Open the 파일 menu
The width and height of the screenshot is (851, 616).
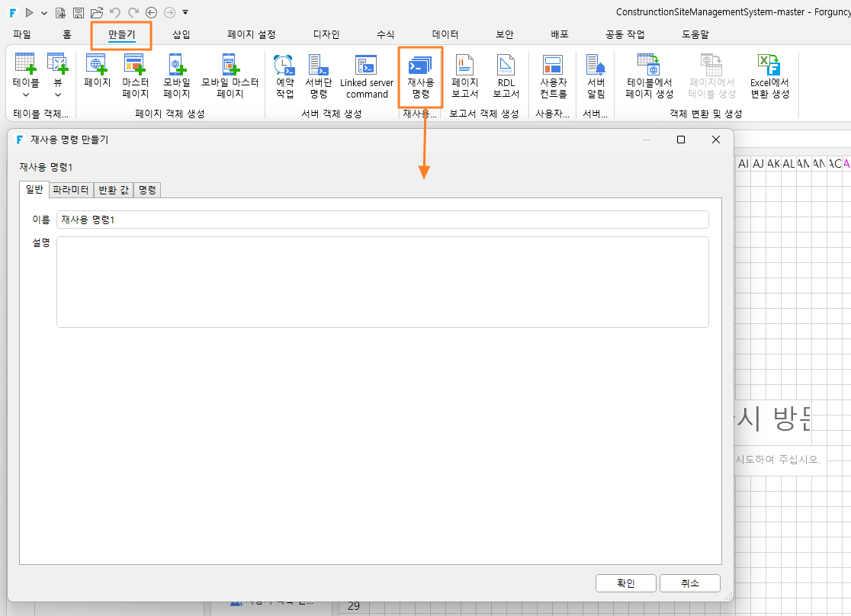pos(22,34)
